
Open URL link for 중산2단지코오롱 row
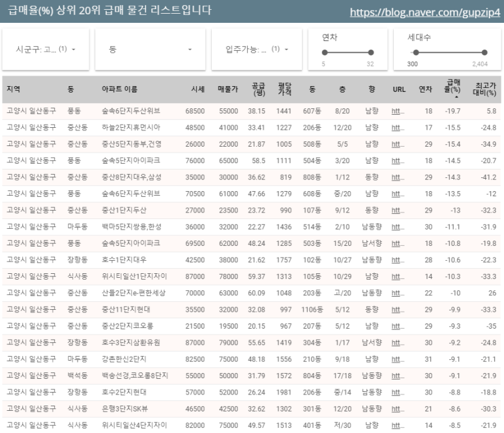398,326
